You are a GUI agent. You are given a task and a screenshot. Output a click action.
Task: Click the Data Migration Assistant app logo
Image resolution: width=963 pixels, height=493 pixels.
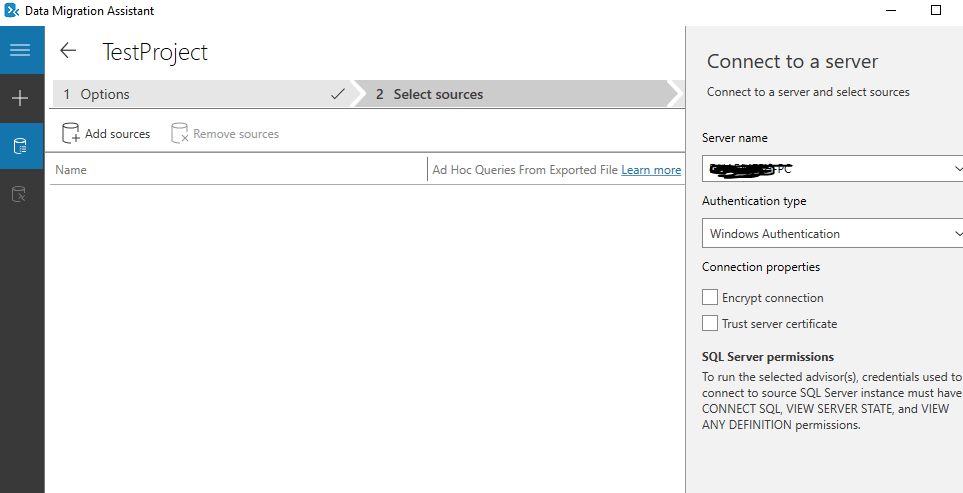[x=12, y=11]
